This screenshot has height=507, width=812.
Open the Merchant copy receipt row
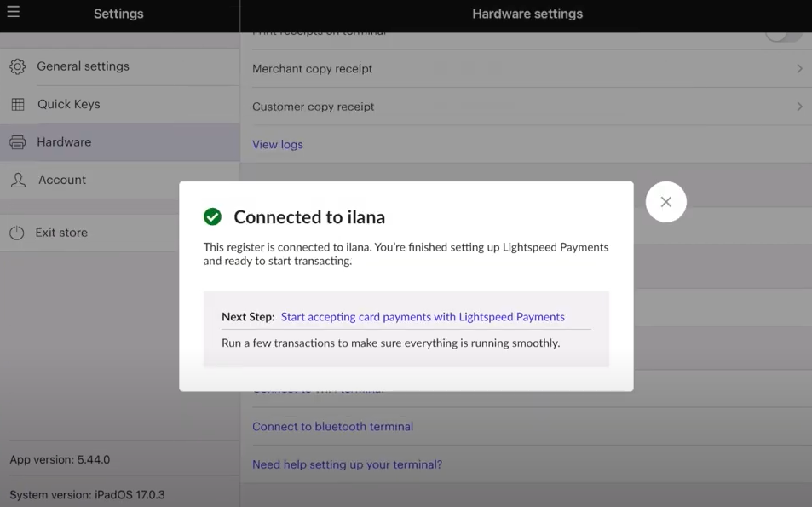coord(313,69)
